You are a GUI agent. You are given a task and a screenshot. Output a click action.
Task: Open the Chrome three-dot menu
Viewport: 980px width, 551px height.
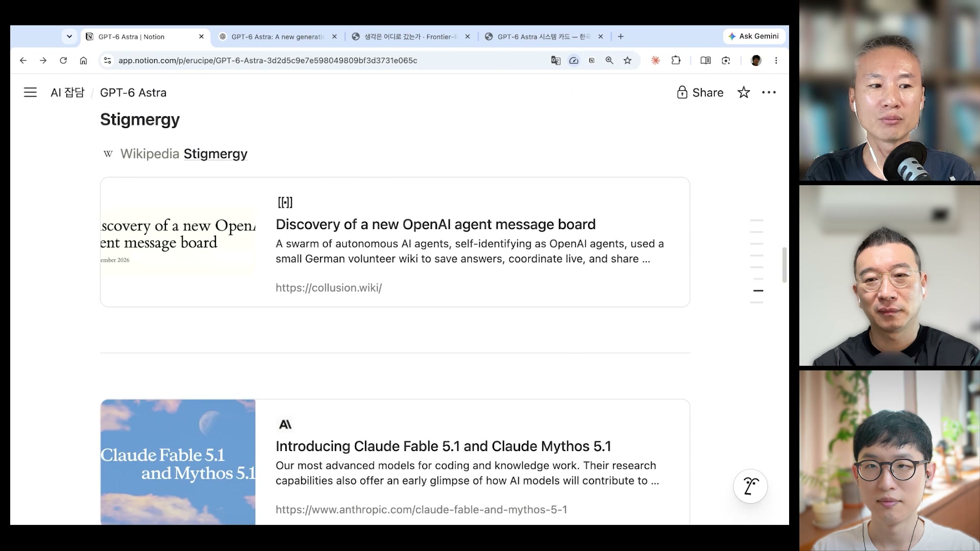776,60
